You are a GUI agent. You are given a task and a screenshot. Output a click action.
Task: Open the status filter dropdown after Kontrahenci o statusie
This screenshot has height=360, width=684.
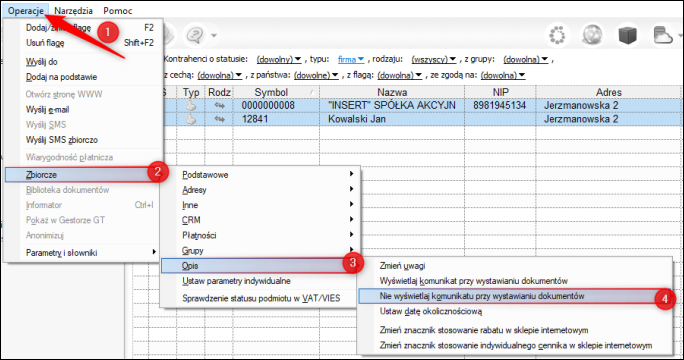coord(279,59)
